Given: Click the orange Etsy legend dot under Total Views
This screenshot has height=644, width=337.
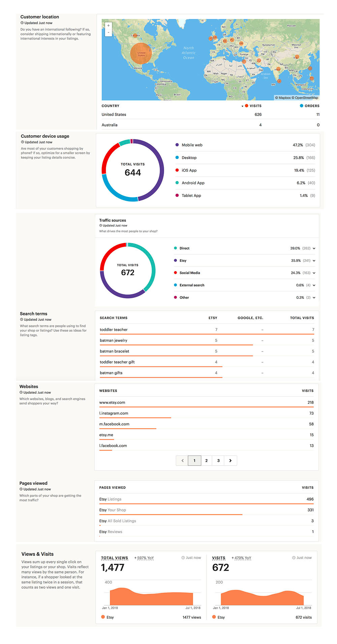Looking at the screenshot, I should point(103,617).
